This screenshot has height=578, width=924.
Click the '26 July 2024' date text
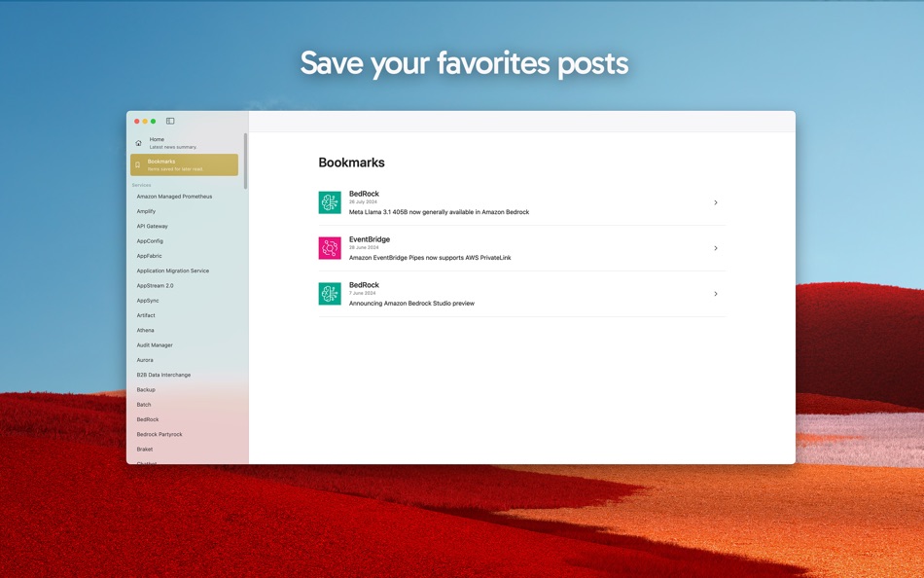pyautogui.click(x=363, y=201)
